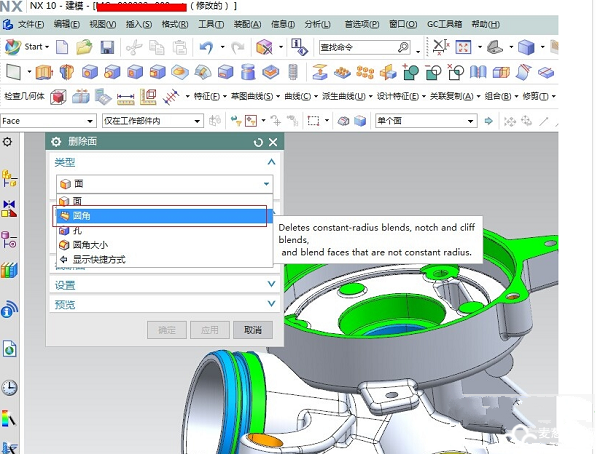Click the Save icon in the toolbar
Image resolution: width=600 pixels, height=454 pixels.
point(107,47)
